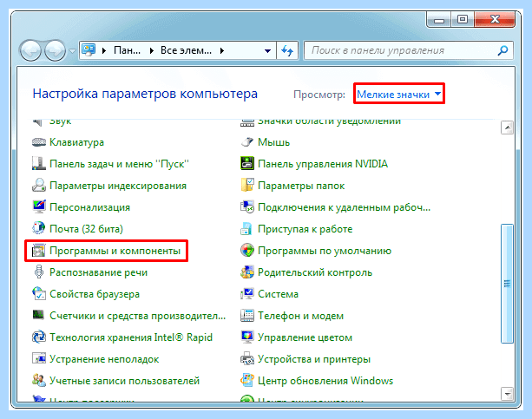Click the performance counters icon

click(38, 315)
